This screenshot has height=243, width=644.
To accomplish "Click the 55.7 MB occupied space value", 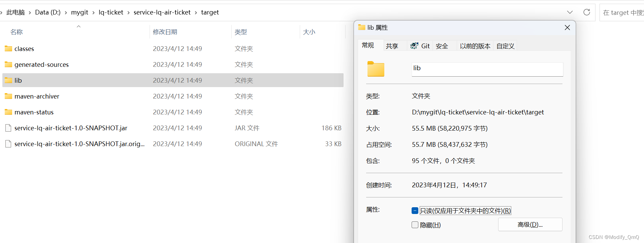I will [450, 144].
